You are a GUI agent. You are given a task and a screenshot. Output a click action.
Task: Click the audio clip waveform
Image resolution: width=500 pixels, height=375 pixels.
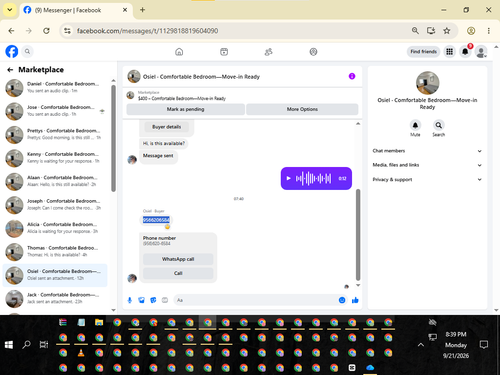point(314,178)
